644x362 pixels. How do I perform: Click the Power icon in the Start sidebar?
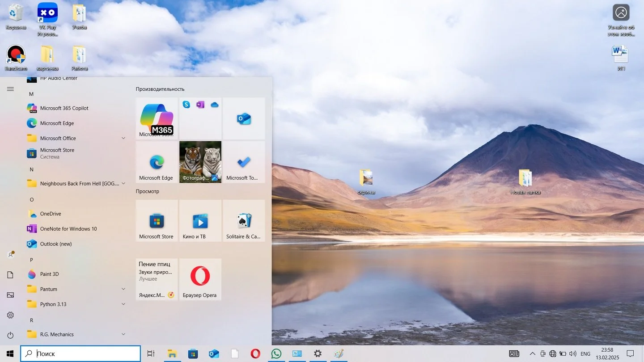coord(10,335)
